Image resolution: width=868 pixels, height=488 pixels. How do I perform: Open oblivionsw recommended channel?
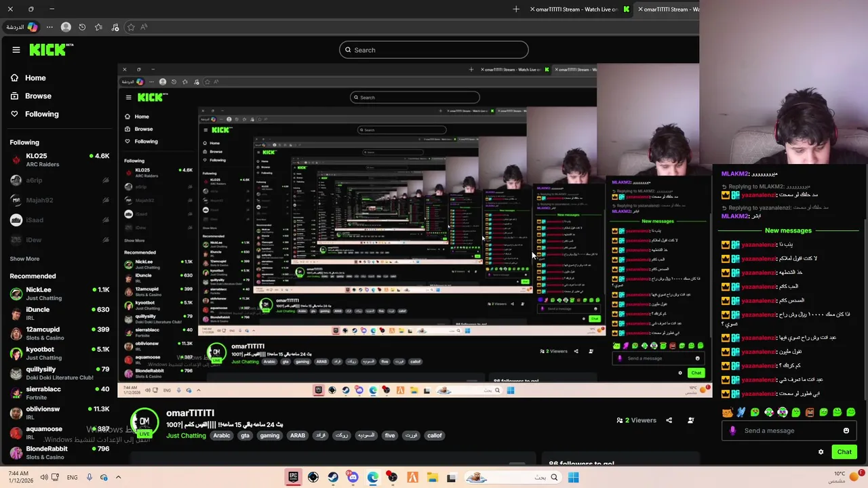(59, 413)
